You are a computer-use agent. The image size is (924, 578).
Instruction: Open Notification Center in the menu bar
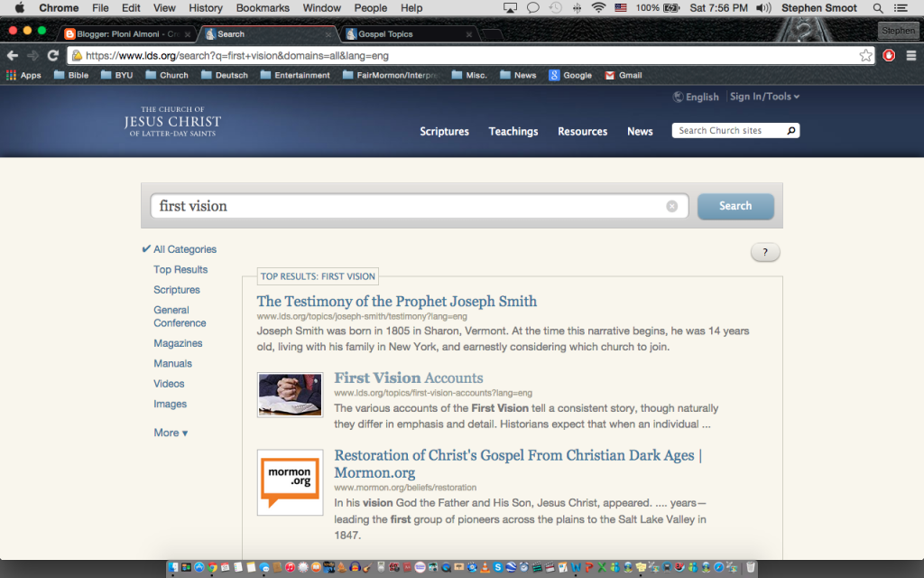coord(901,7)
